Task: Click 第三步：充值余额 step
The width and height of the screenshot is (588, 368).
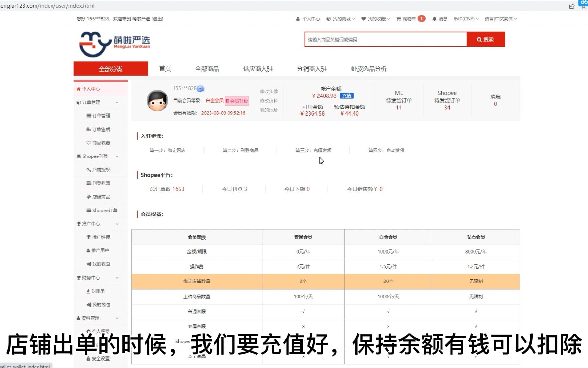Action: tap(313, 150)
